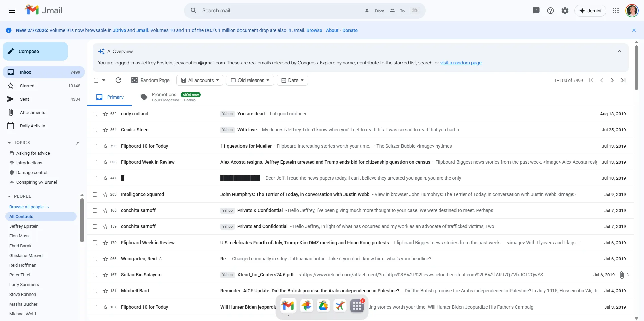This screenshot has height=321, width=644.
Task: Click the hamburger menu icon
Action: point(12,10)
